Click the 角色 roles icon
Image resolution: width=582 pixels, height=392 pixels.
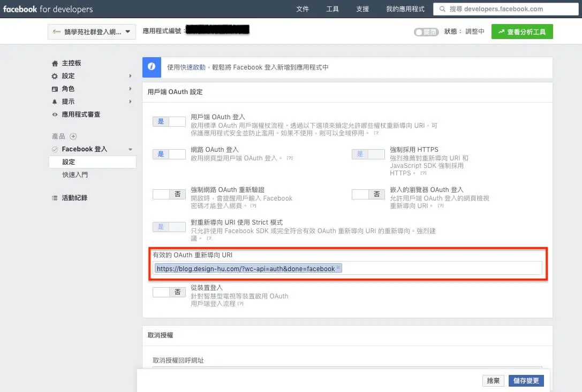[x=55, y=89]
